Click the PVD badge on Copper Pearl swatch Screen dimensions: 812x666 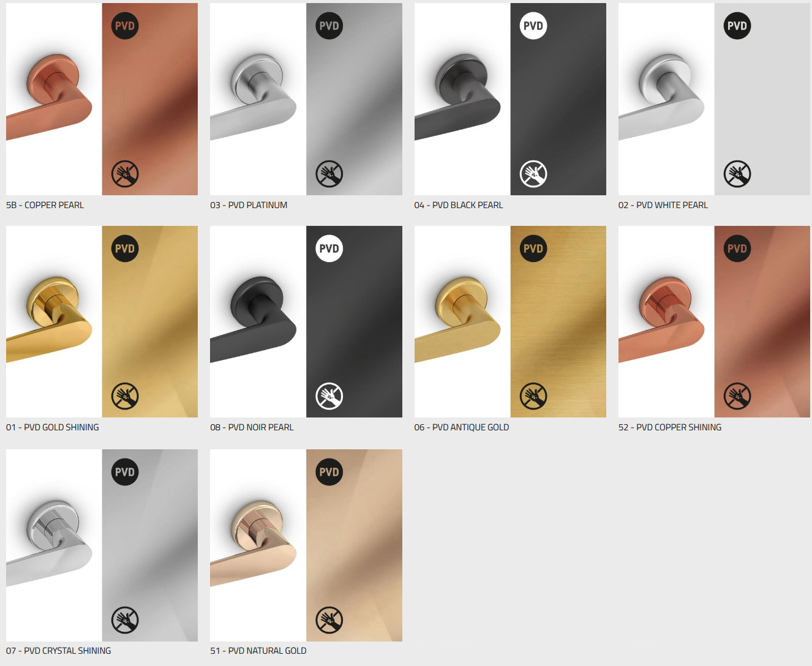pos(125,26)
